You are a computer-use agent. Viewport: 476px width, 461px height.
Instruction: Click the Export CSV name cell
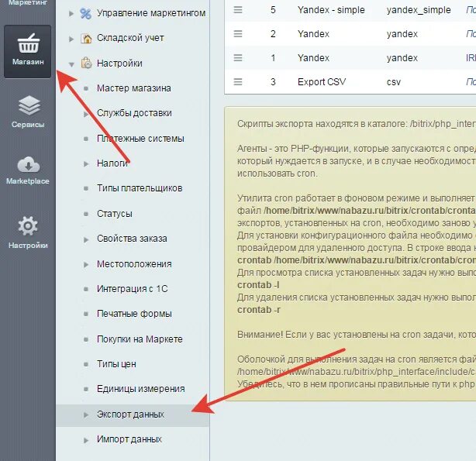[322, 82]
